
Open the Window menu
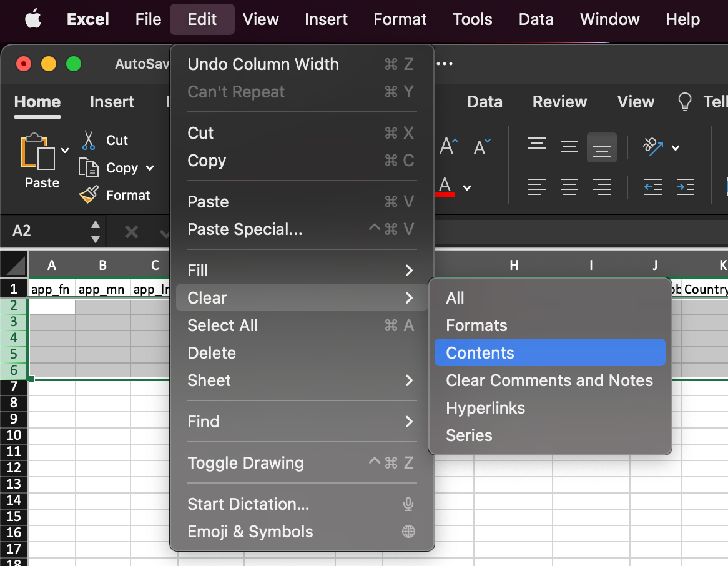[x=609, y=19]
